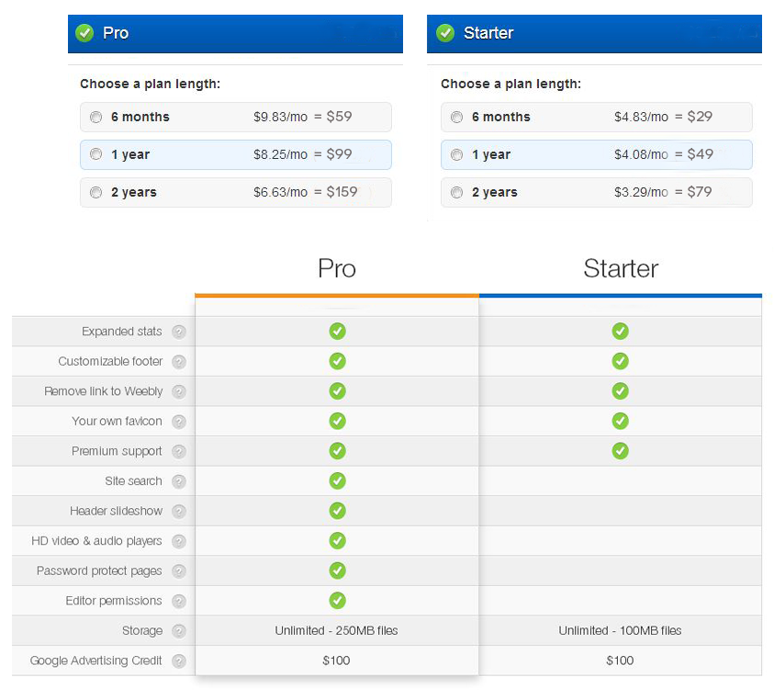Click 'Unlimited - 250MB files' storage cell
774x700 pixels.
pyautogui.click(x=336, y=630)
